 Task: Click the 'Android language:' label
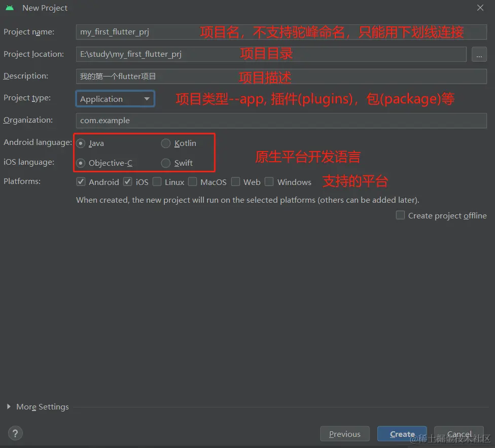tap(38, 142)
